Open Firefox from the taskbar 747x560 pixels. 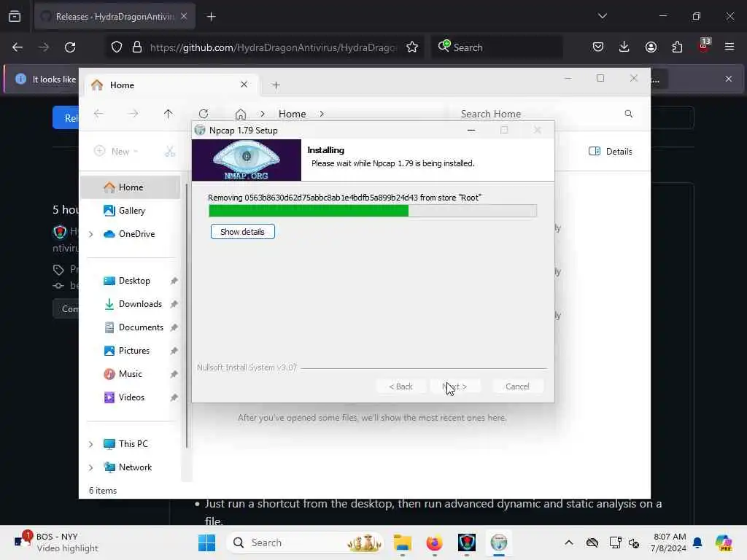(x=434, y=542)
